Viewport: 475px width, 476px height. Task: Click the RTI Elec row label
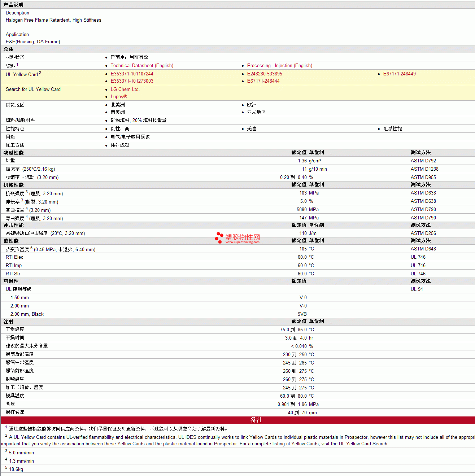point(14,257)
